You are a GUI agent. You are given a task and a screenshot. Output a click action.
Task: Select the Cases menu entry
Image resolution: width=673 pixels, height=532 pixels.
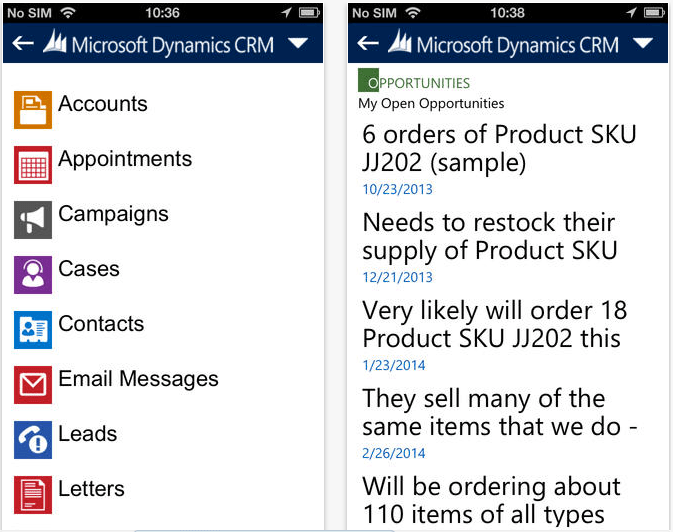pyautogui.click(x=89, y=269)
